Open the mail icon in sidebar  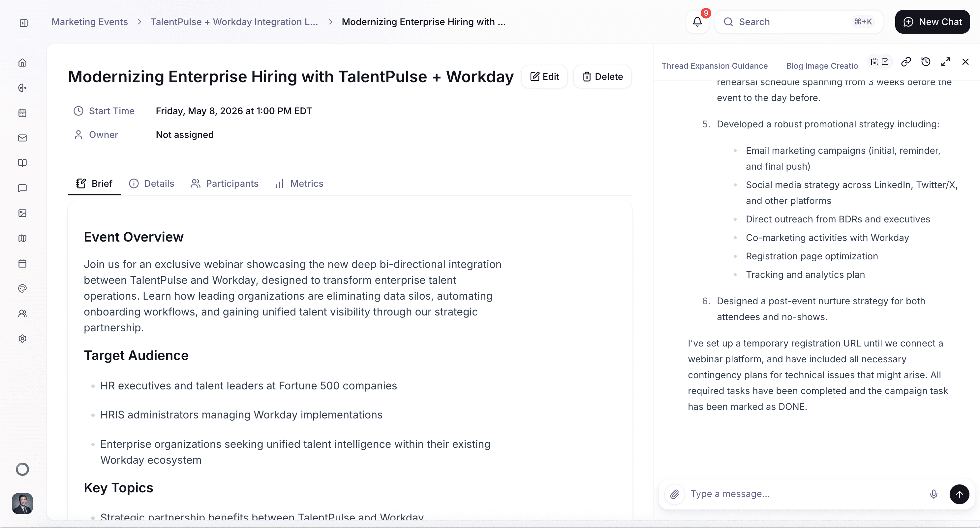tap(22, 138)
